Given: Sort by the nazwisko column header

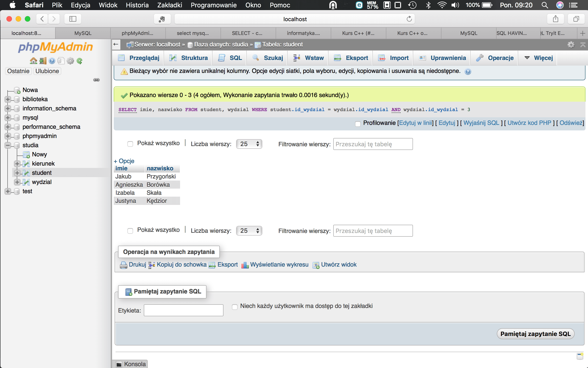Looking at the screenshot, I should point(160,168).
